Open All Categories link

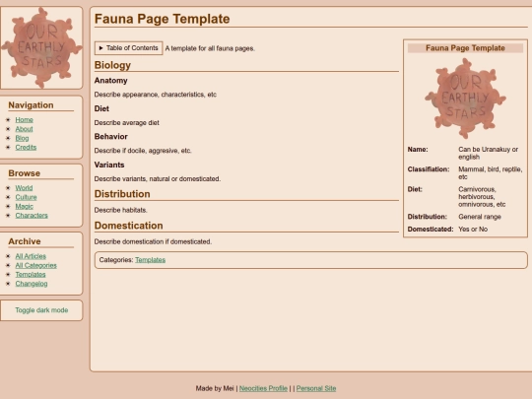click(36, 265)
